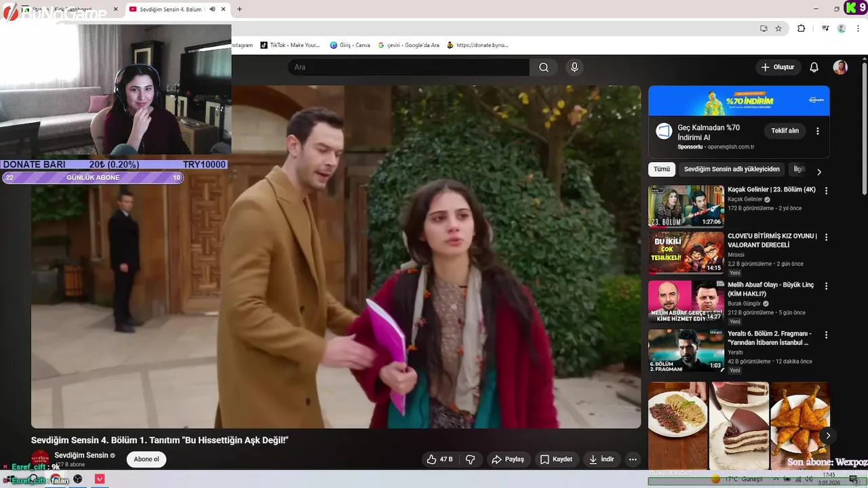Open the fried pastry shorts thumbnail
868x488 pixels.
tap(800, 426)
